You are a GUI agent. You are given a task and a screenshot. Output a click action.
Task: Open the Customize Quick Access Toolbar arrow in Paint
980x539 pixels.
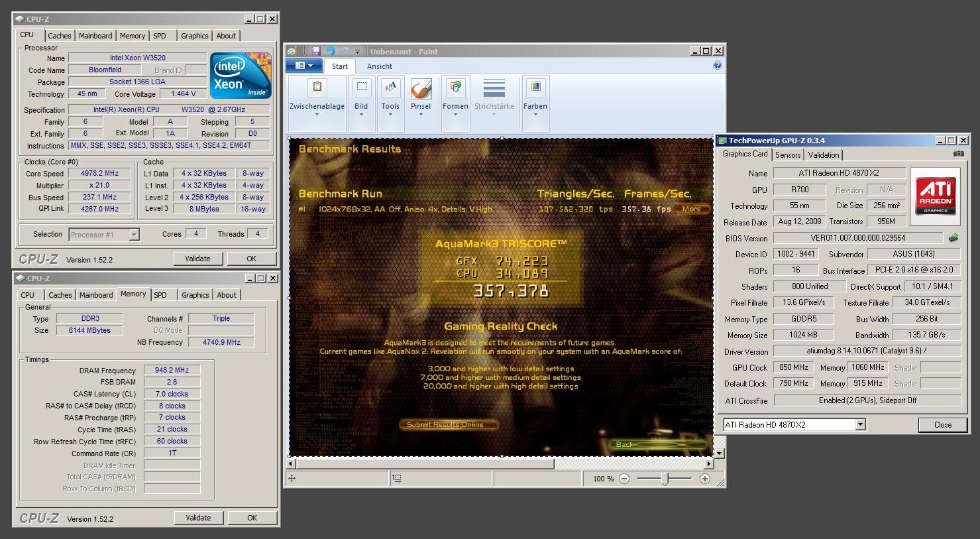coord(358,52)
